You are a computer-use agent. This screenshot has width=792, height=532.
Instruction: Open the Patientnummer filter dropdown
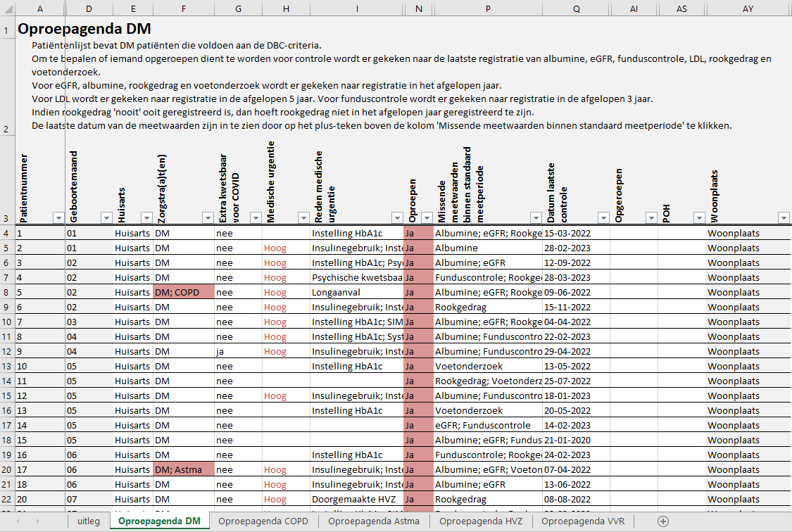pos(58,218)
